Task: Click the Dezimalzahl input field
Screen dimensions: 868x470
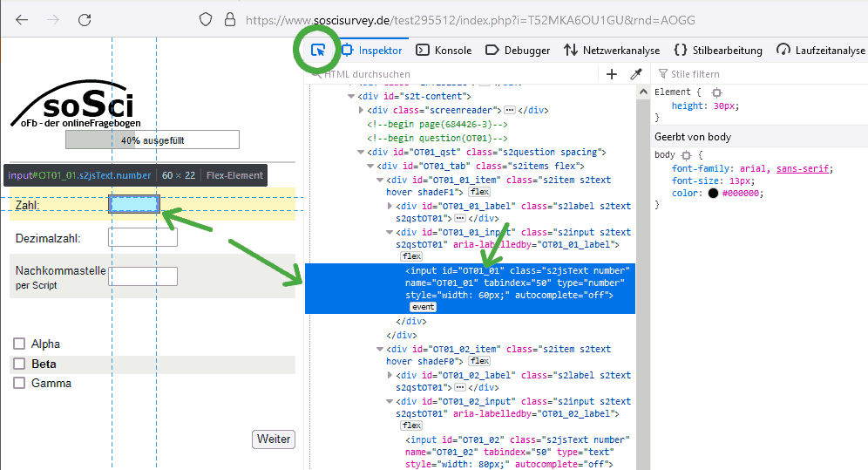Action: point(143,237)
